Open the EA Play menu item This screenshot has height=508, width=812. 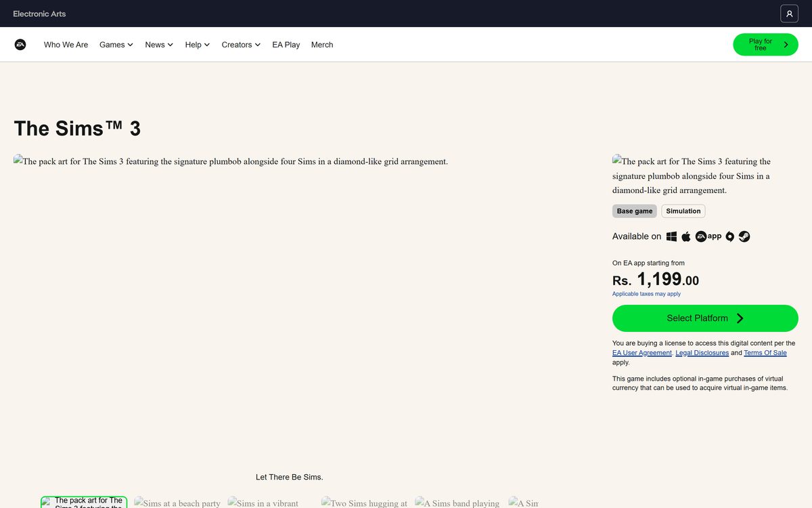coord(286,45)
